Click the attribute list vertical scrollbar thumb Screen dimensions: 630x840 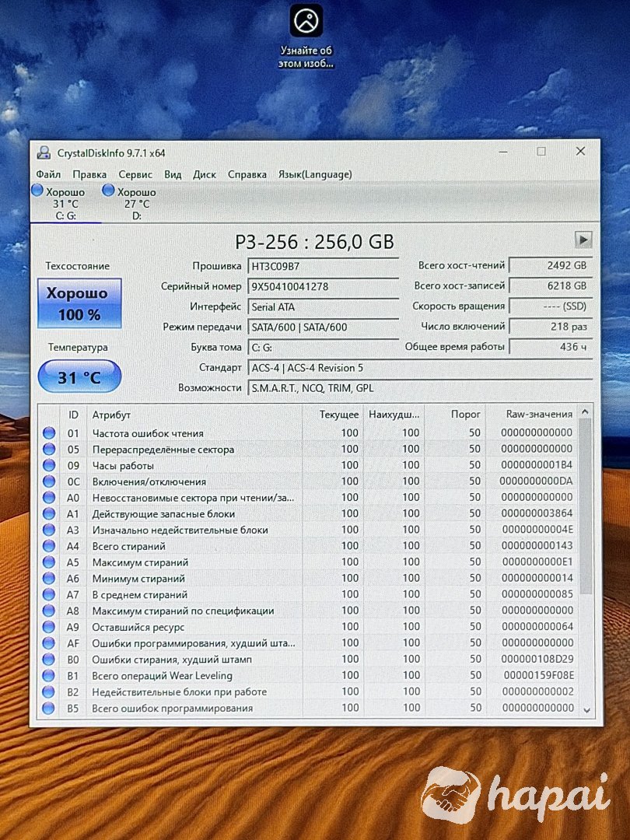click(x=586, y=507)
